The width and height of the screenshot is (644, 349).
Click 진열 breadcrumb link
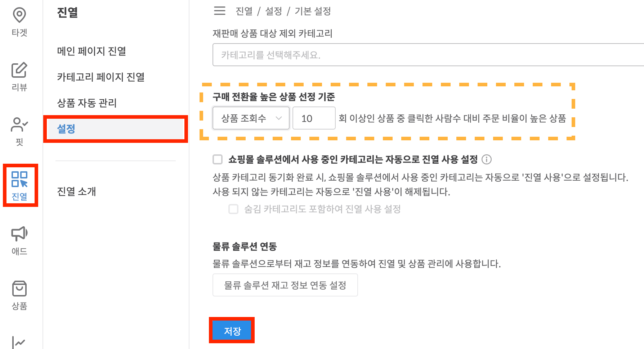[244, 11]
